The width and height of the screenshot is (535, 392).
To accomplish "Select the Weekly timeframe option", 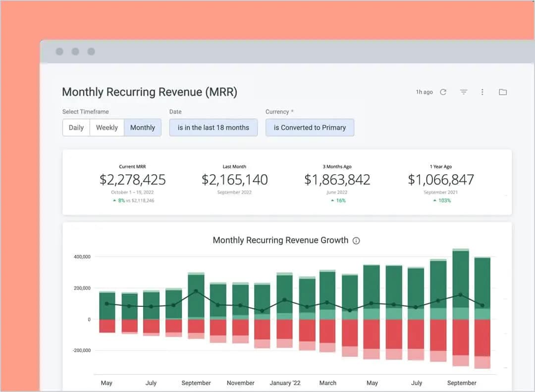I will tap(107, 128).
